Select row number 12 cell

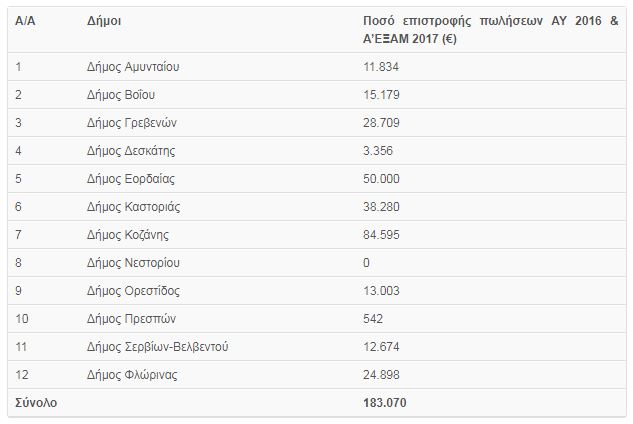(x=22, y=375)
